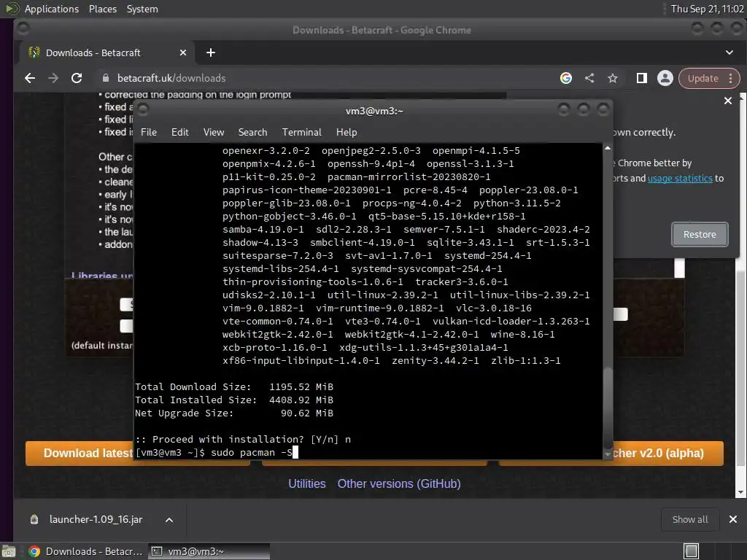Open tab search chevron in Chrome
Image resolution: width=747 pixels, height=560 pixels.
click(x=729, y=52)
